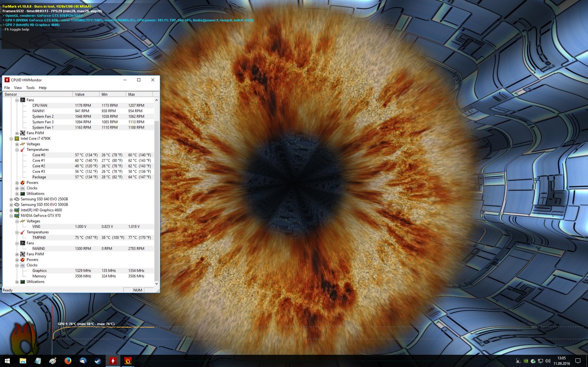The image size is (588, 367).
Task: Open the File menu in HWMonitor
Action: pos(7,88)
